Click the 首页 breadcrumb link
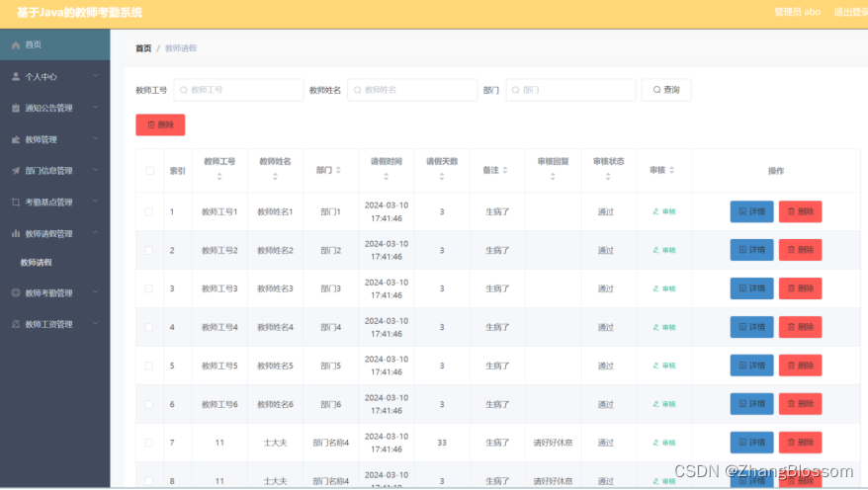The width and height of the screenshot is (868, 490). click(143, 48)
